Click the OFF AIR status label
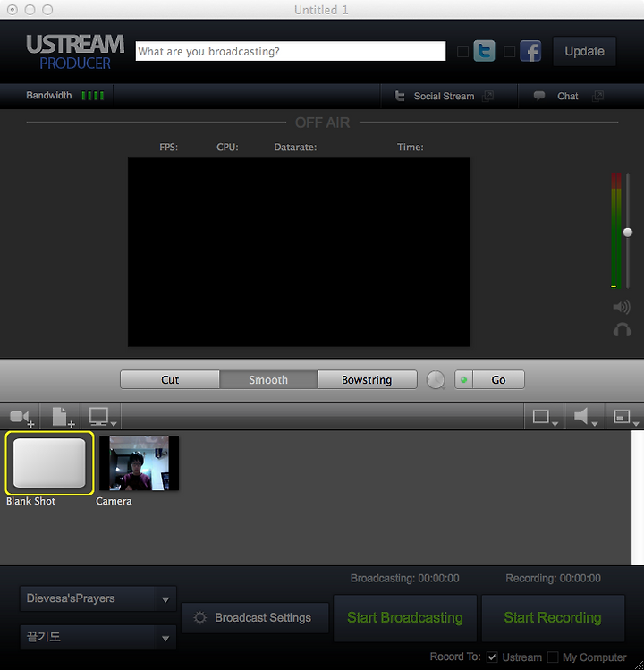Viewport: 644px width, 670px height. [x=322, y=123]
